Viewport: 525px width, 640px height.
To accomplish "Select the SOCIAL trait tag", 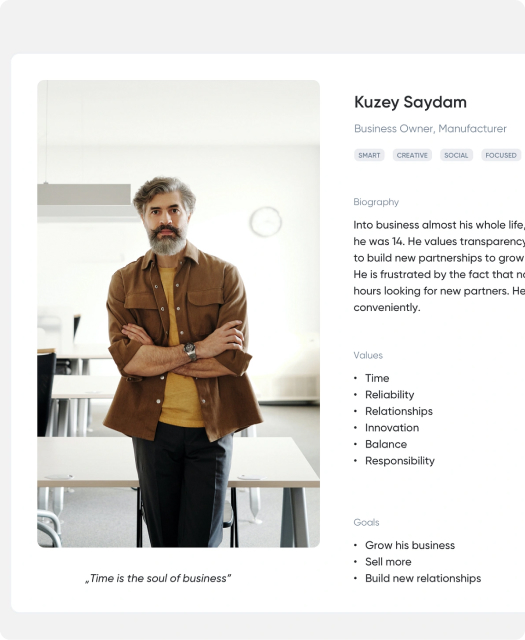I will coord(456,155).
